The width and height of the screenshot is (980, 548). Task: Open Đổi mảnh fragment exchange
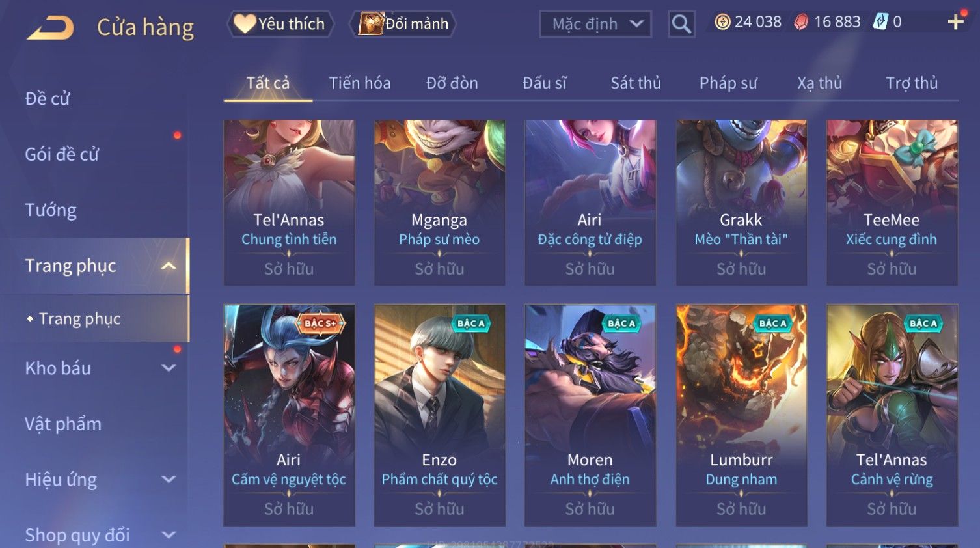point(403,24)
